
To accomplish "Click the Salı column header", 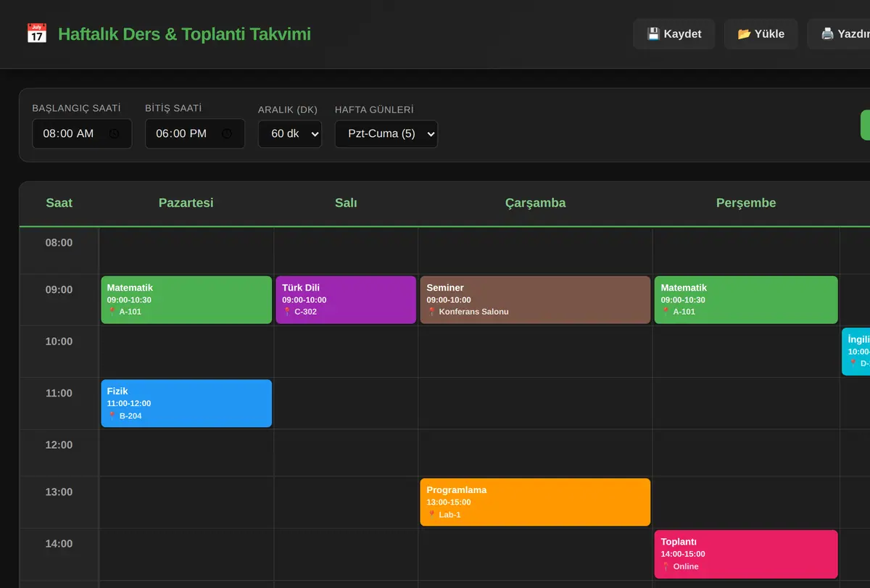I will tap(346, 203).
